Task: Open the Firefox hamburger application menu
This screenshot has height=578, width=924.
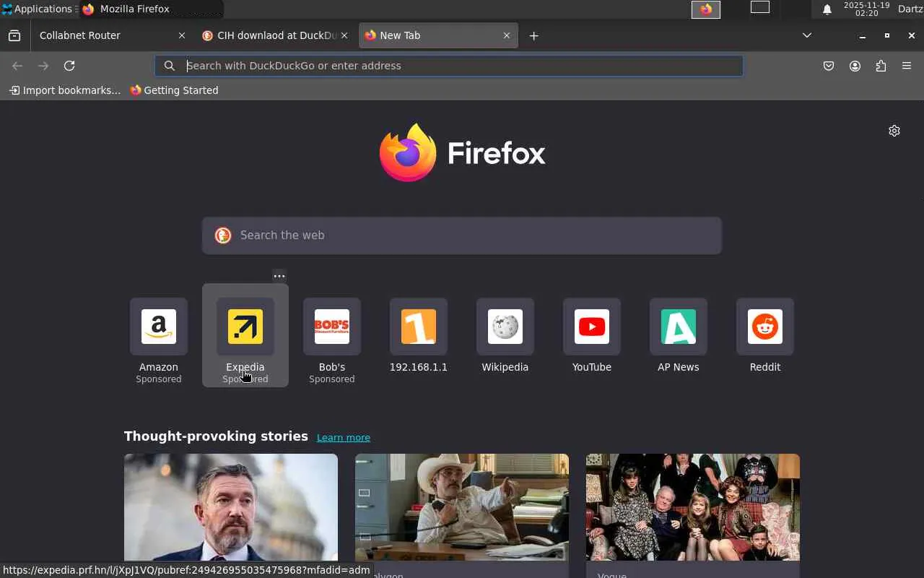Action: click(x=907, y=66)
